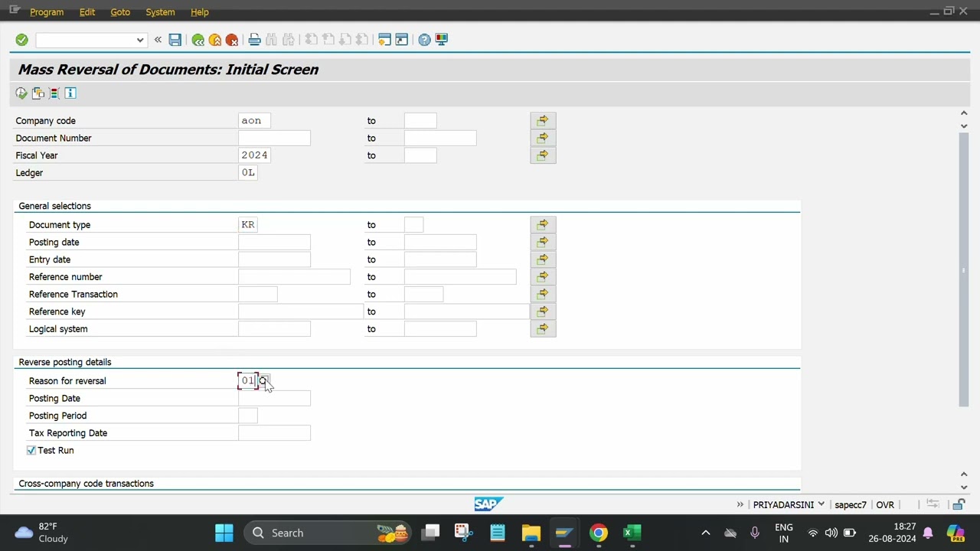The height and width of the screenshot is (551, 980).
Task: Click the Find Next binoculars icon
Action: (x=289, y=40)
